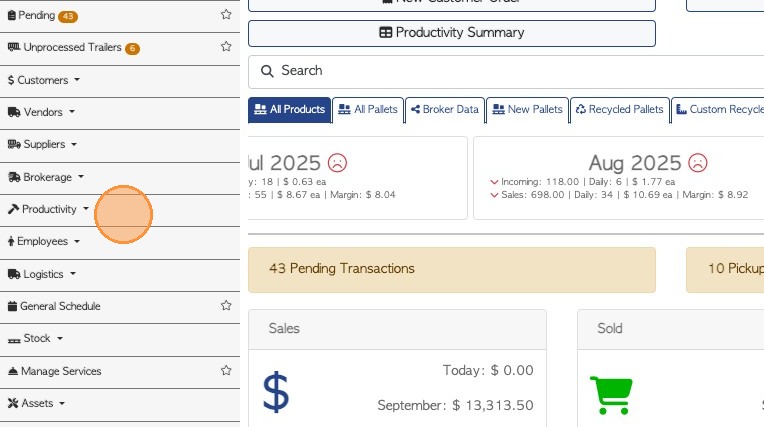Click the sad face icon beside Aug 2025
Screen dimensions: 764x427
pyautogui.click(x=698, y=162)
